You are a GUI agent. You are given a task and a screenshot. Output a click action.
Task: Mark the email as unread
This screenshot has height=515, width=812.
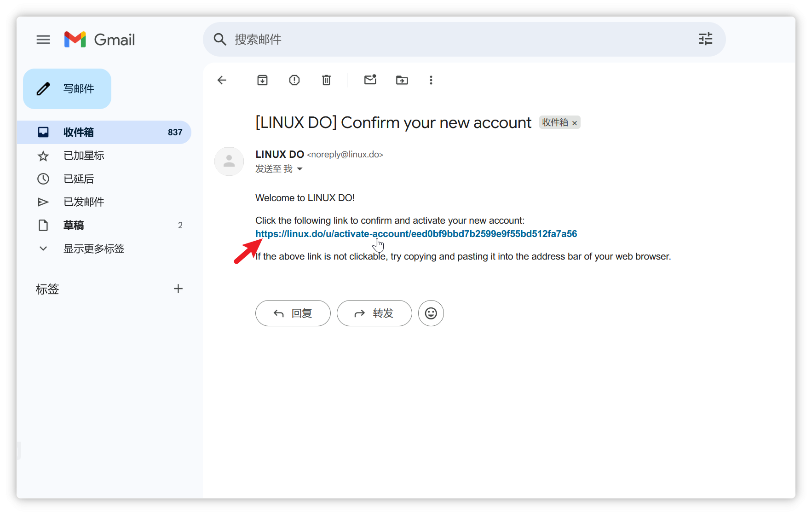click(x=370, y=80)
